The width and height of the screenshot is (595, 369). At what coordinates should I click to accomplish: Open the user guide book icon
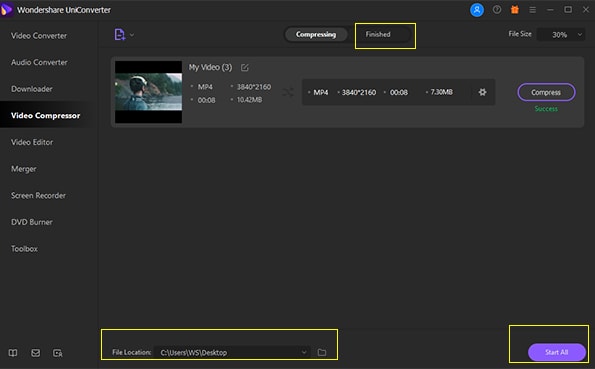[x=13, y=353]
